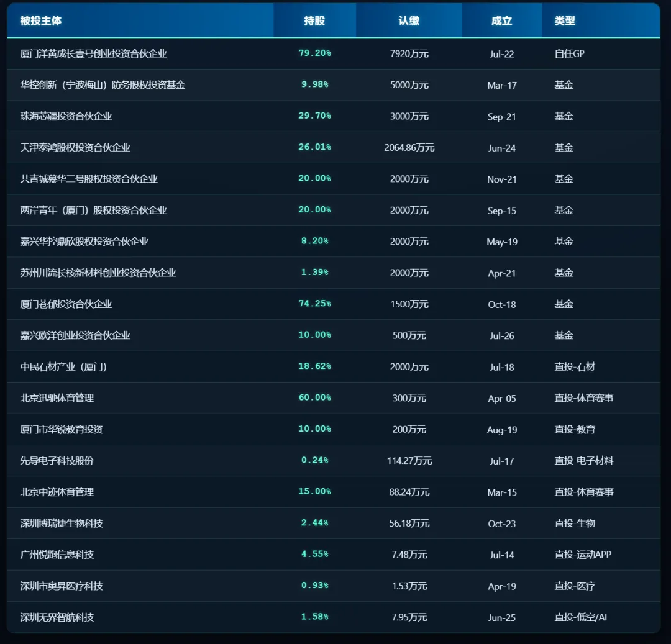Select 华控创新(宁波梅山)防务股权投资基金 entry
Image resolution: width=671 pixels, height=644 pixels.
[x=103, y=84]
